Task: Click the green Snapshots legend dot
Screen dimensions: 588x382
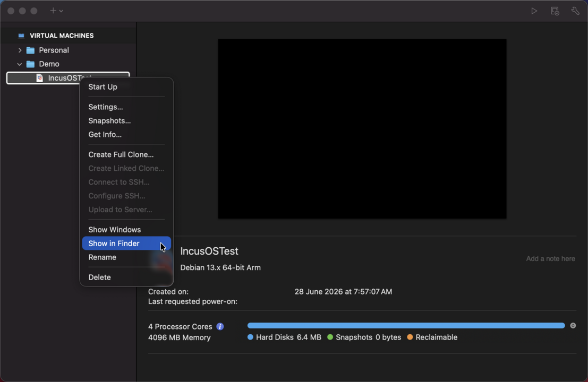Action: coord(330,337)
